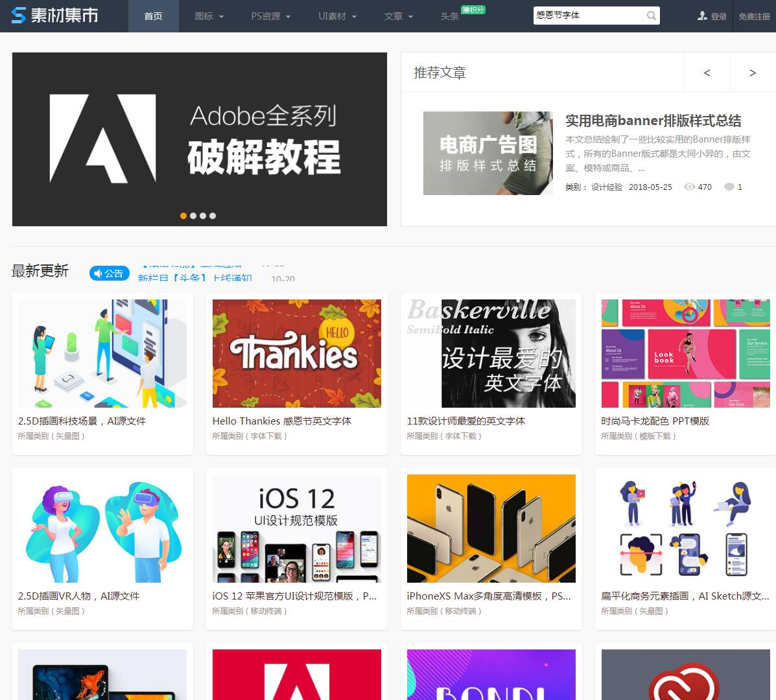The width and height of the screenshot is (776, 700).
Task: Expand the PS资源 dropdown menu
Action: pos(271,16)
